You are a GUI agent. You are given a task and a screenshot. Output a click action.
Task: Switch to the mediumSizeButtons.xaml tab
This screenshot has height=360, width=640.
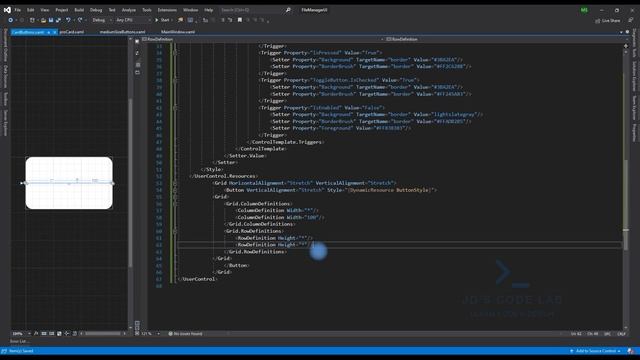pyautogui.click(x=122, y=32)
